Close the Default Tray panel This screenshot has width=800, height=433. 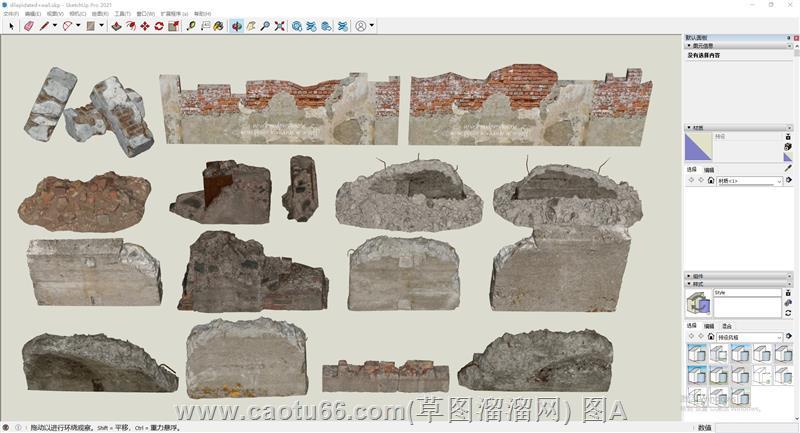[796, 38]
